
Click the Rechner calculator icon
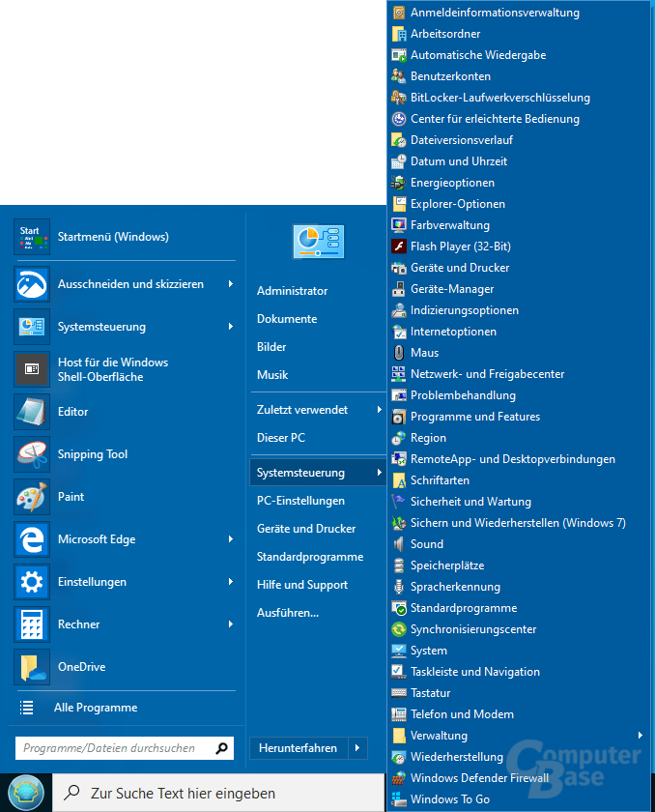(32, 624)
